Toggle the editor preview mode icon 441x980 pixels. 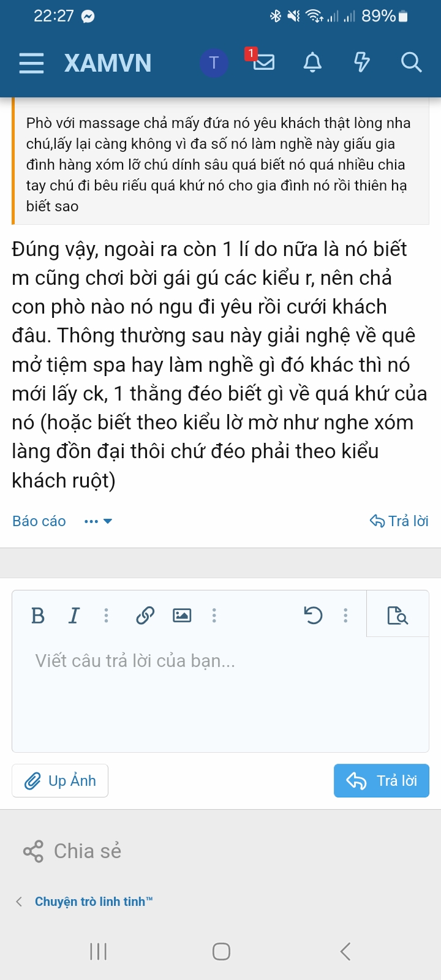tap(398, 615)
